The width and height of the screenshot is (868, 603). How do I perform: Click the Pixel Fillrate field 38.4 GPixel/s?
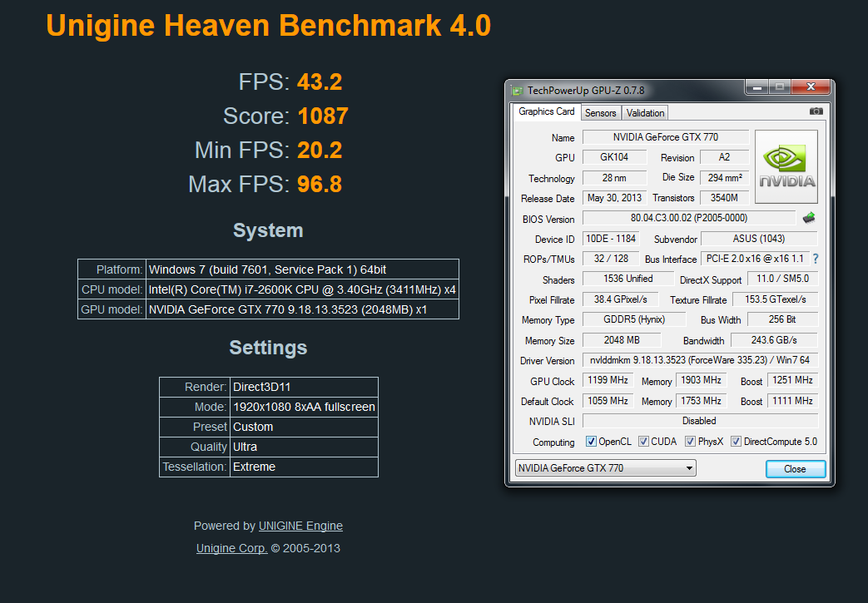tap(621, 299)
